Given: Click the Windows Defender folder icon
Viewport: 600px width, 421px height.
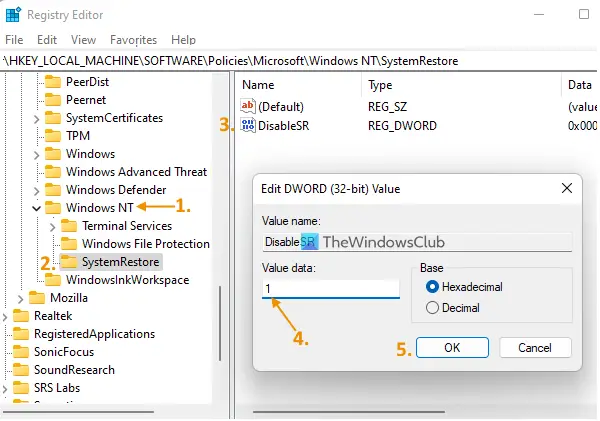Looking at the screenshot, I should 53,189.
